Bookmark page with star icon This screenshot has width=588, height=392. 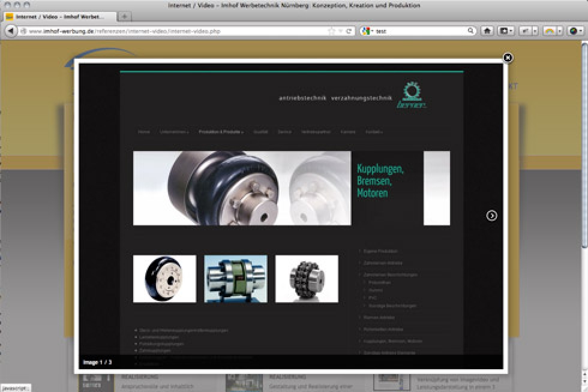[331, 31]
